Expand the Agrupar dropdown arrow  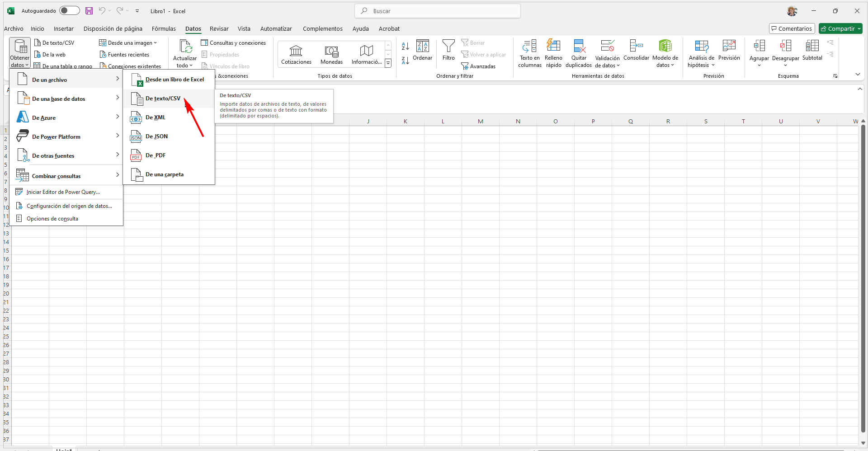pyautogui.click(x=759, y=66)
